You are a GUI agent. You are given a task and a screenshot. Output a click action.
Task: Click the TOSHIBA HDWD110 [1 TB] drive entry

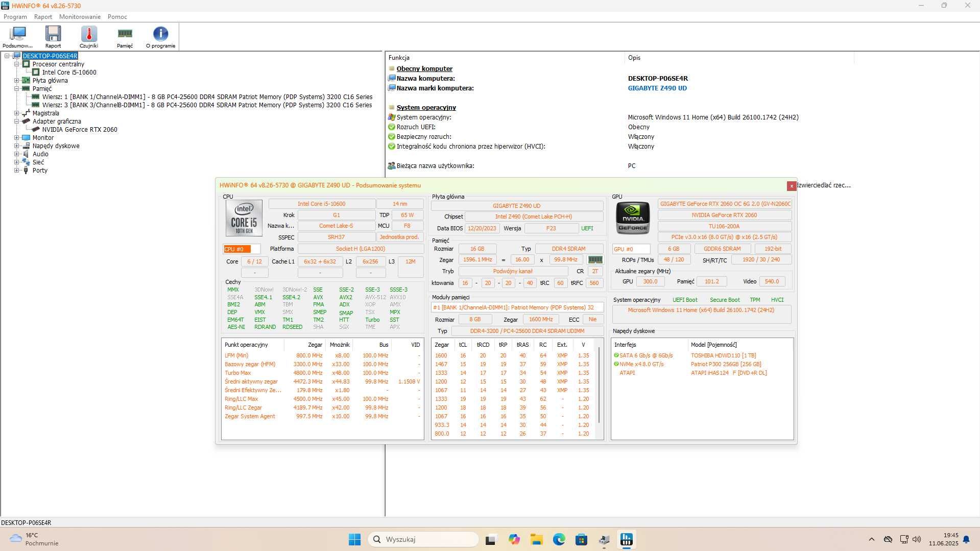pos(723,355)
